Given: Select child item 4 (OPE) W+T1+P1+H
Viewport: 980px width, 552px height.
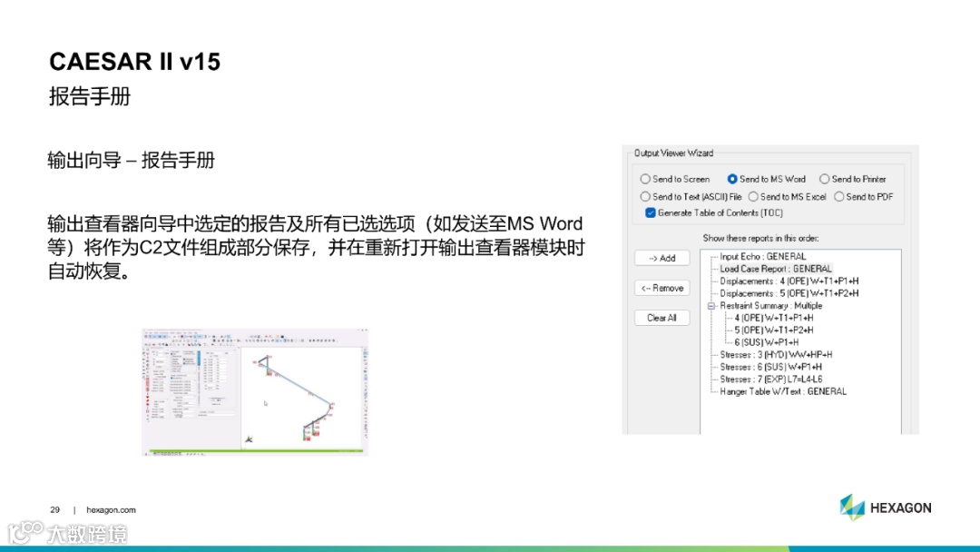Looking at the screenshot, I should coord(774,318).
